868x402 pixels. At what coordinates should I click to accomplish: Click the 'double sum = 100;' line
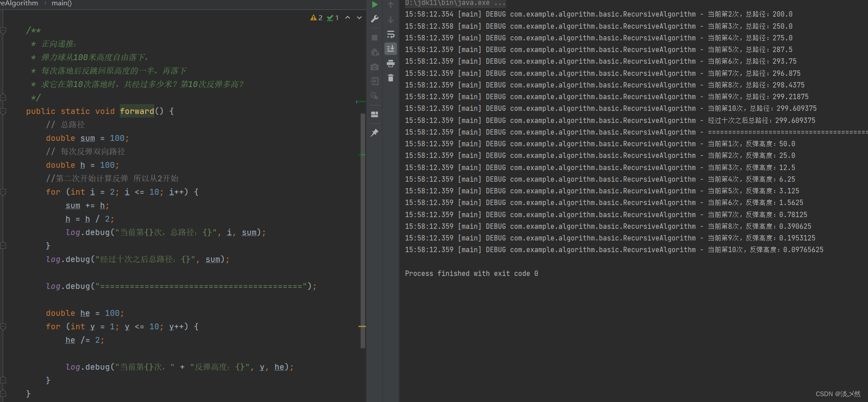pos(87,138)
